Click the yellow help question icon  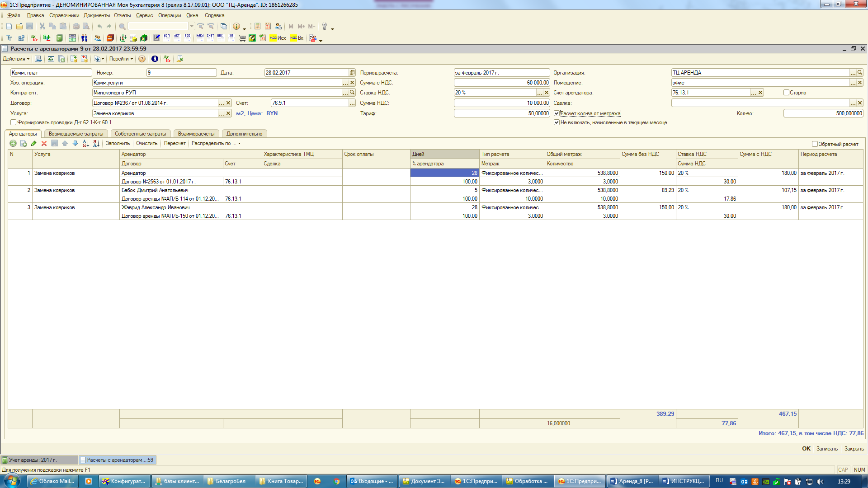tap(142, 59)
